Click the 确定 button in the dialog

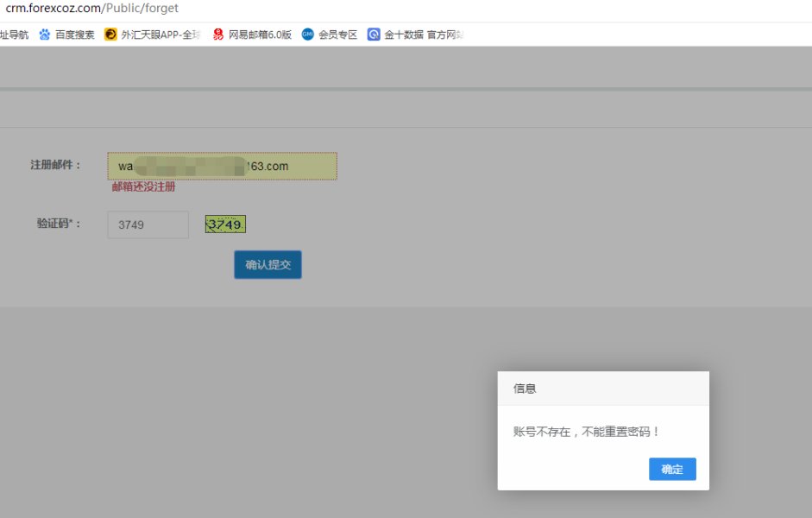(672, 469)
